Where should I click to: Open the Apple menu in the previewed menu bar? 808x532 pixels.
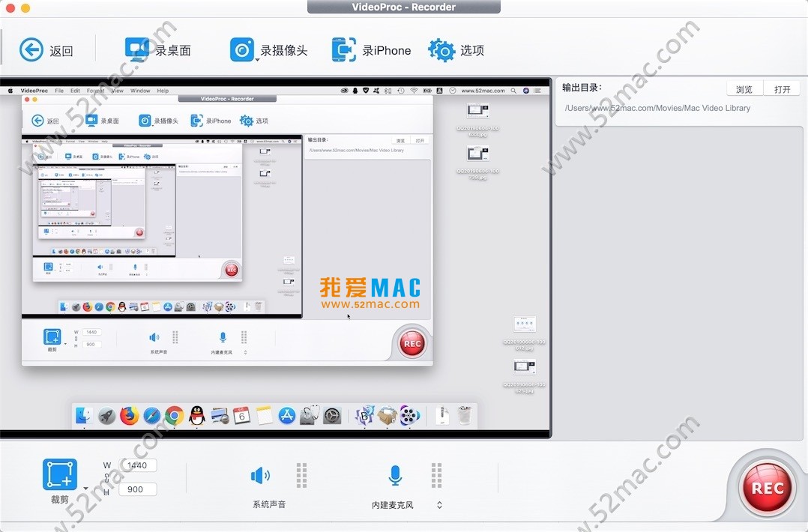(x=10, y=91)
